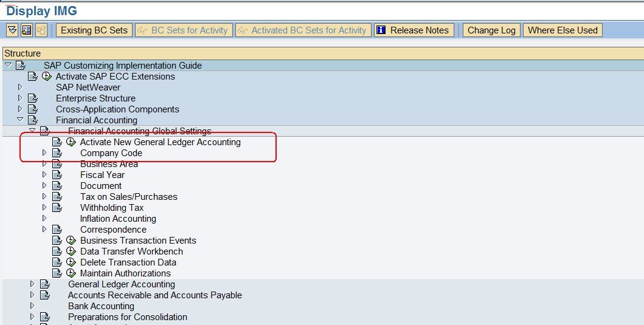
Task: Open documentation icon for Accounts Receivable and Payable
Action: pyautogui.click(x=45, y=295)
